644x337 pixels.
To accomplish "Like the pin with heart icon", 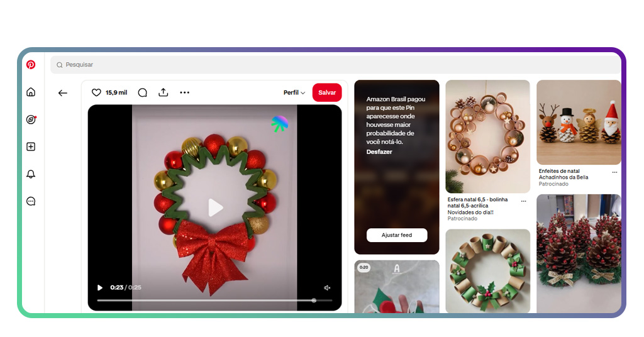I will (x=96, y=92).
